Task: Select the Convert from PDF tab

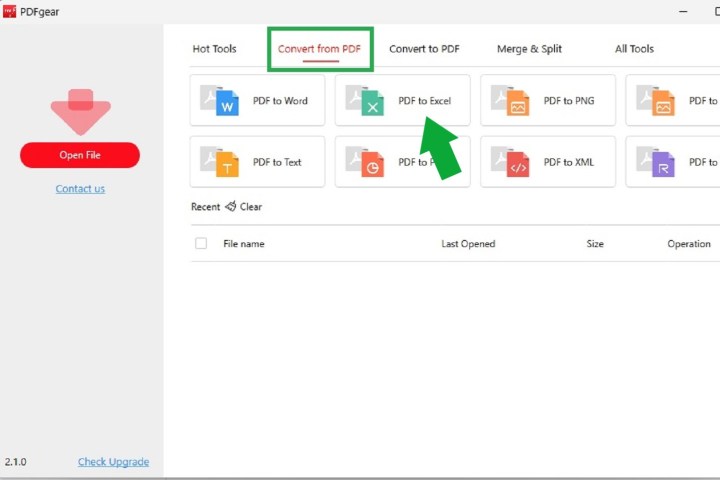Action: pos(320,49)
